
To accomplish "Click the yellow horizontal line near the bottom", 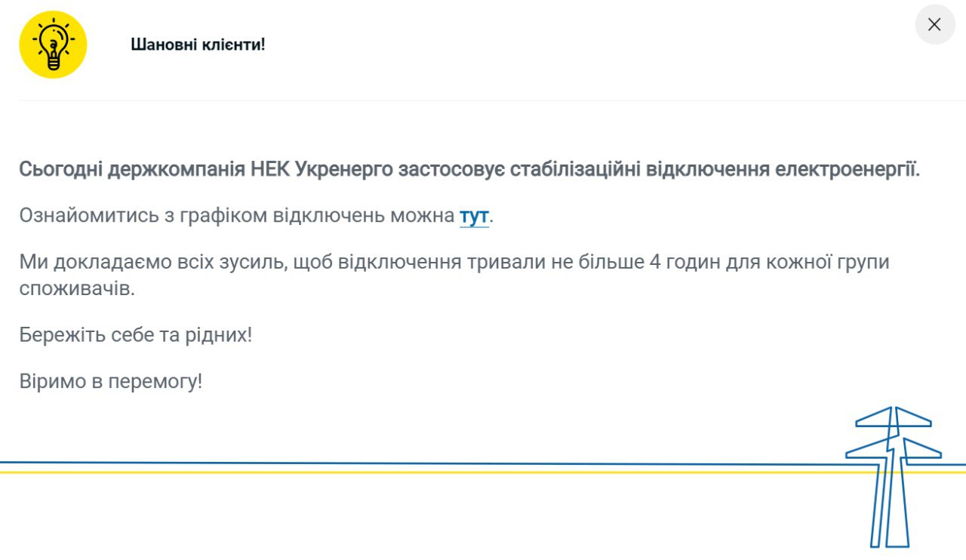I will click(377, 472).
